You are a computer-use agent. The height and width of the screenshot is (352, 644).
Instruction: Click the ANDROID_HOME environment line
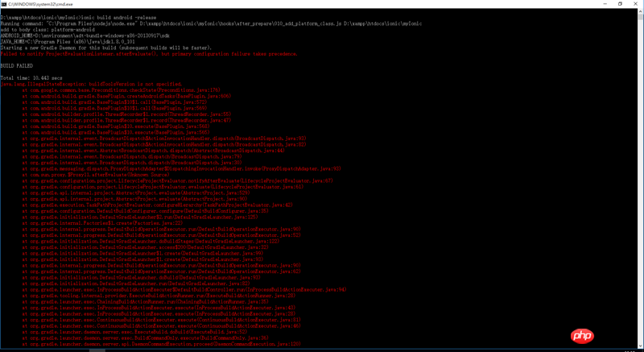(x=85, y=35)
